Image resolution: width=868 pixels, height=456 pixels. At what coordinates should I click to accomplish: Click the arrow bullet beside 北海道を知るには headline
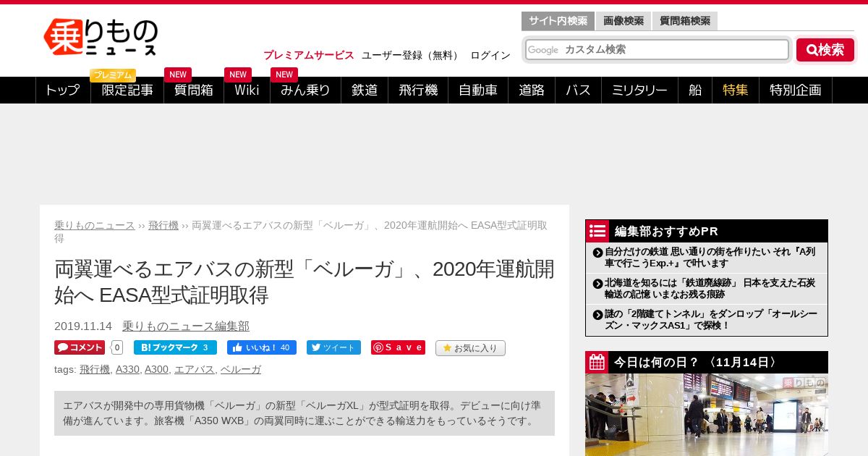(x=597, y=284)
